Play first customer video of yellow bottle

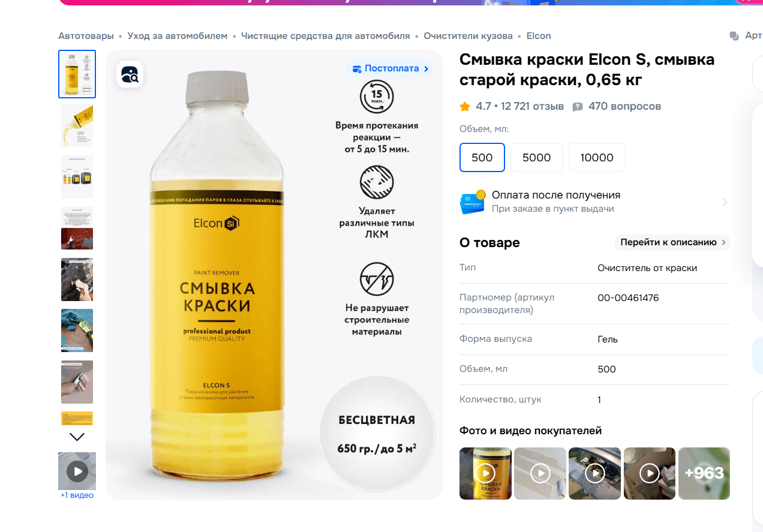click(485, 473)
